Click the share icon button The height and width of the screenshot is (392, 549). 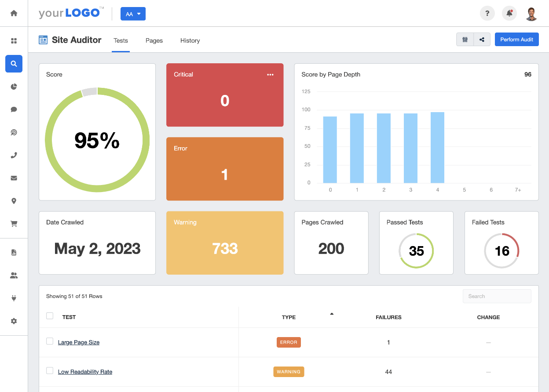point(482,40)
